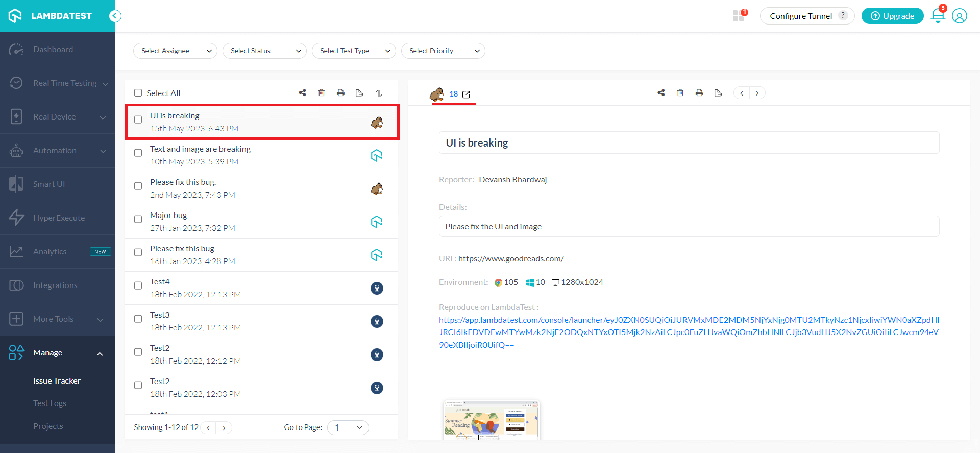Go to the previous issue in detail pane
The image size is (980, 453).
742,93
